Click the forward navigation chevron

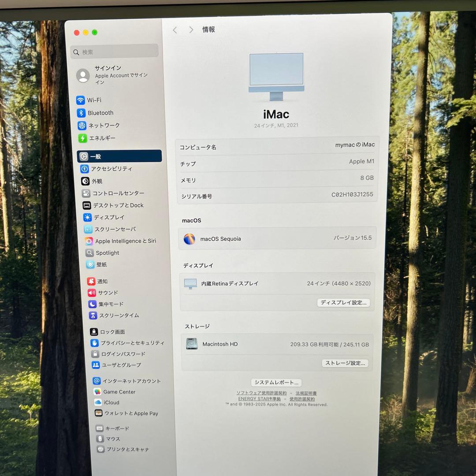coord(190,30)
